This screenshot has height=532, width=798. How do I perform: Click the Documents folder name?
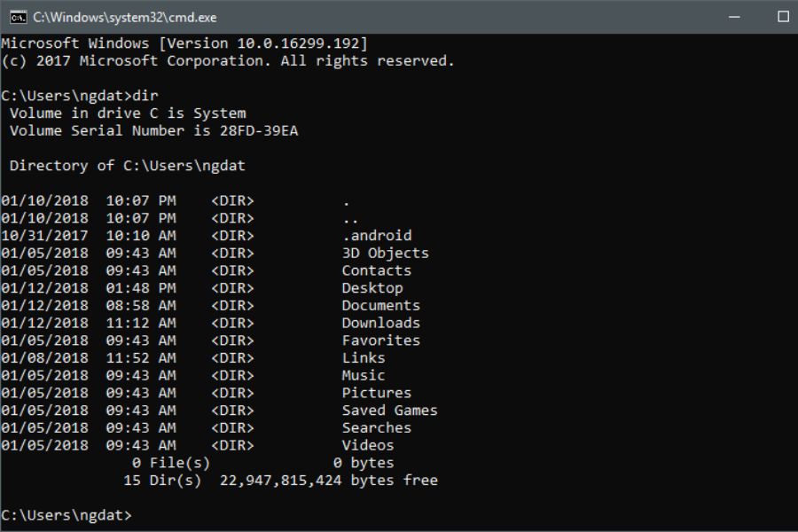(x=380, y=305)
